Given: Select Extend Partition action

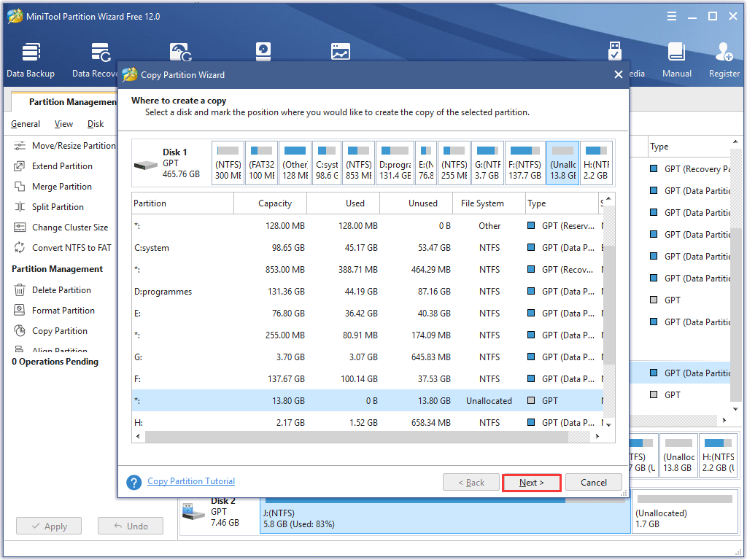Looking at the screenshot, I should point(53,166).
